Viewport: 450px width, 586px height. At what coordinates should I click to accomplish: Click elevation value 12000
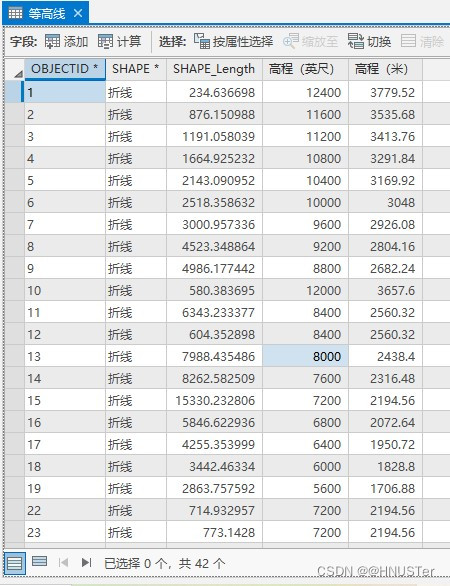[324, 290]
